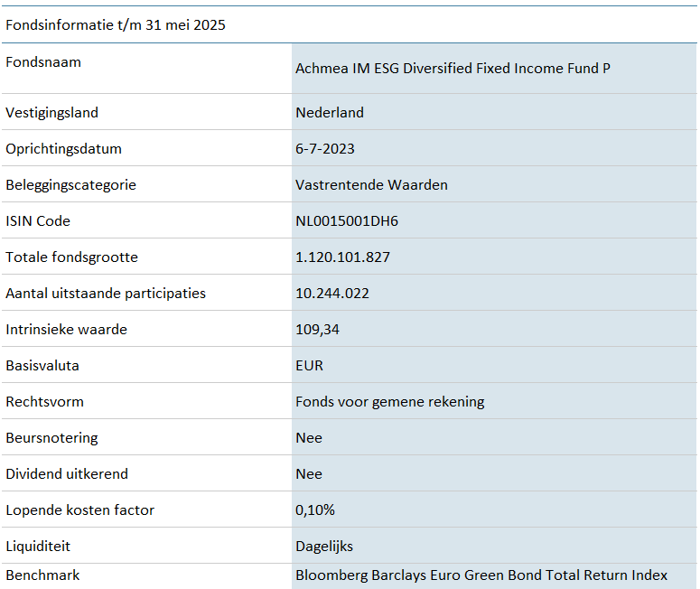Select the heading 'Fondsinformatie t/m 31 mei 2025'
This screenshot has width=700, height=589.
(116, 25)
